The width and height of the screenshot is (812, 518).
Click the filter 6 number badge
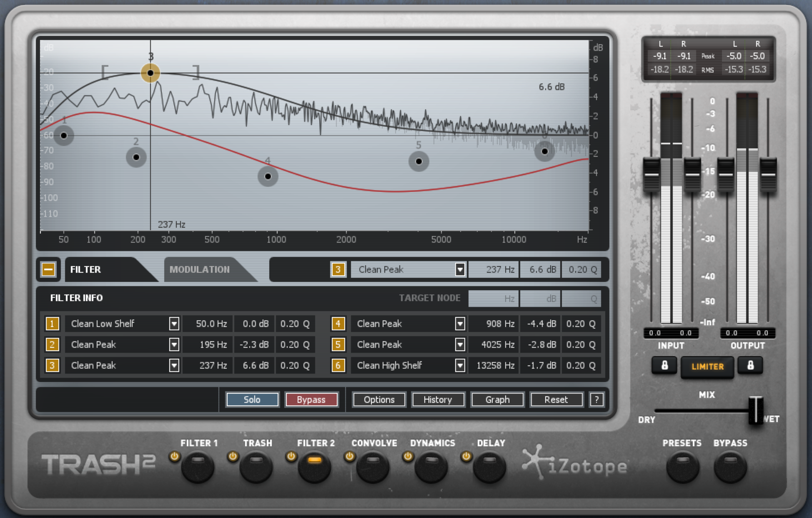coord(338,365)
